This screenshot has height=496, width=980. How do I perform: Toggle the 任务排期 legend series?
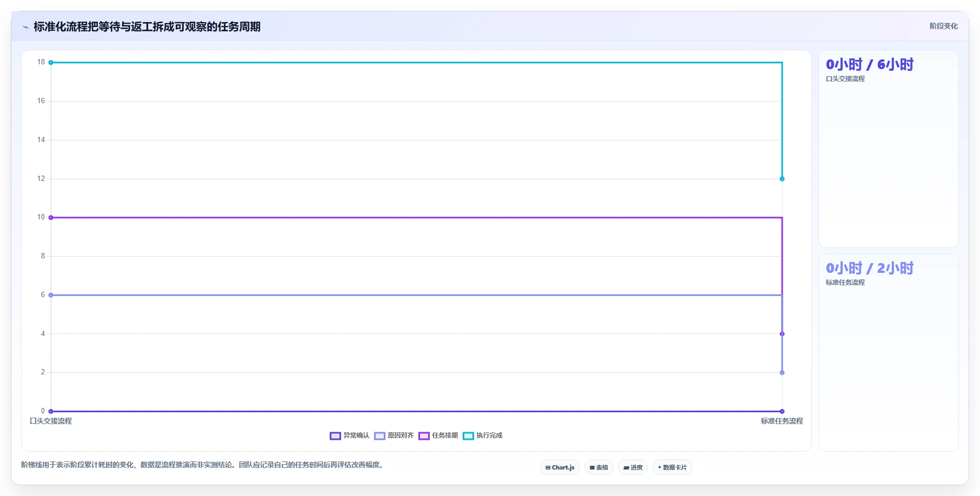438,435
